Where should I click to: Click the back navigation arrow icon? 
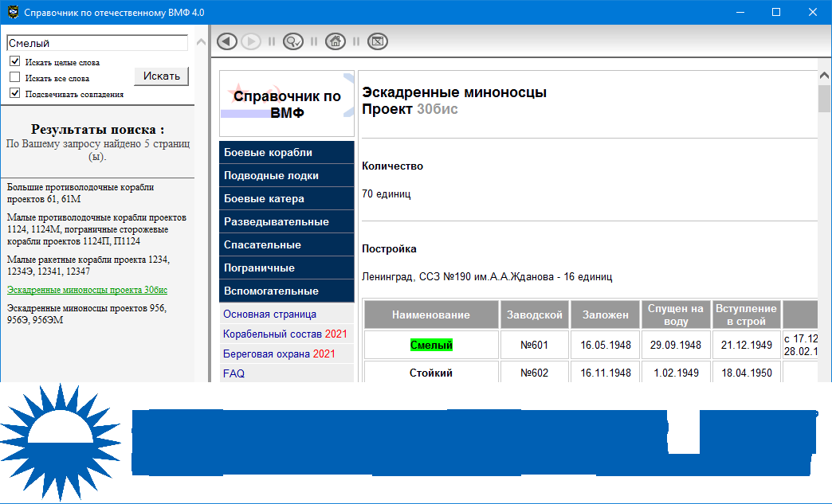click(227, 41)
